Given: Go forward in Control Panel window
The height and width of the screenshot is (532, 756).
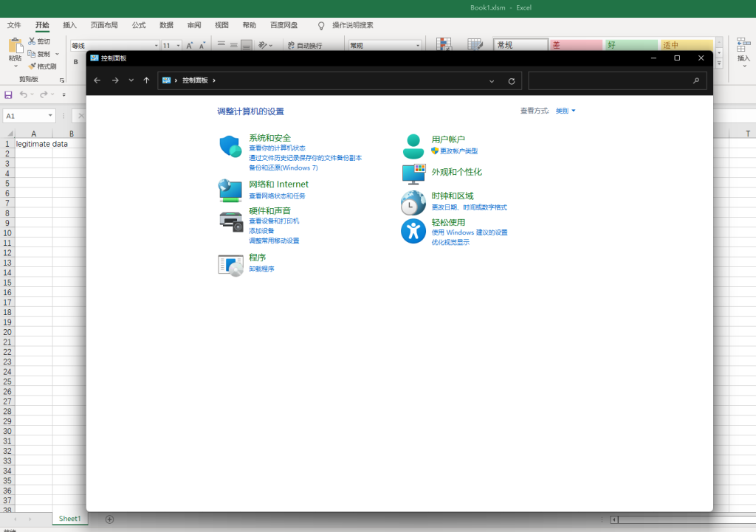Looking at the screenshot, I should [x=114, y=80].
